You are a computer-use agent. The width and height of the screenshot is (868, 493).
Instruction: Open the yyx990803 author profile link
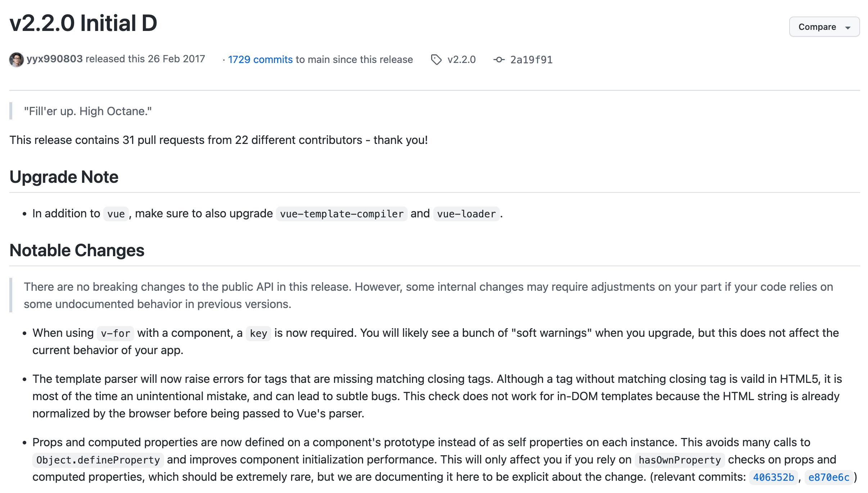(55, 59)
